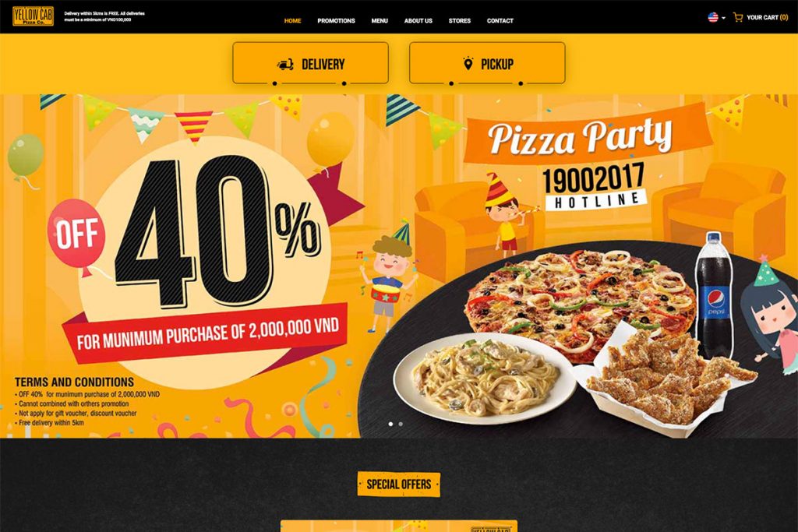Image resolution: width=798 pixels, height=532 pixels.
Task: Select the Pickup button
Action: (487, 63)
